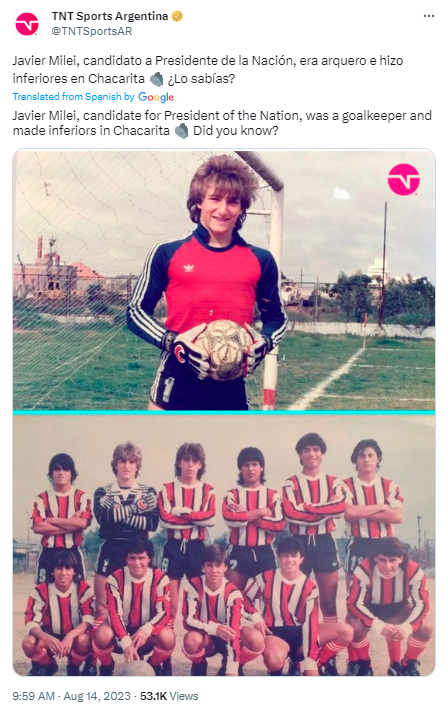Screen dimensions: 448x710
Task: Visit the @TNTSportsAR handle link
Action: click(x=92, y=31)
